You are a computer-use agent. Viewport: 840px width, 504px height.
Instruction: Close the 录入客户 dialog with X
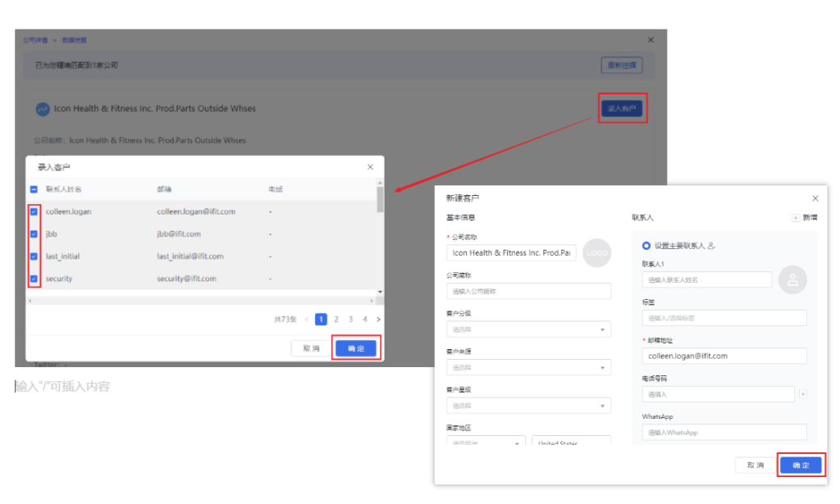click(370, 167)
